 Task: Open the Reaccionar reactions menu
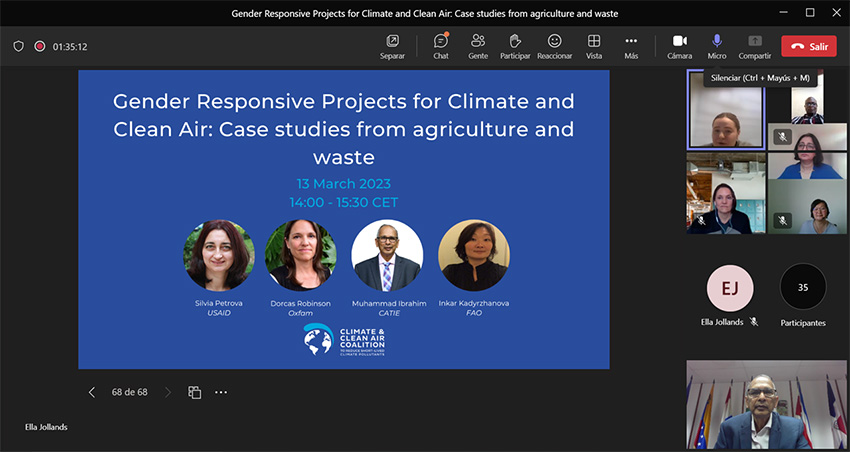[555, 47]
